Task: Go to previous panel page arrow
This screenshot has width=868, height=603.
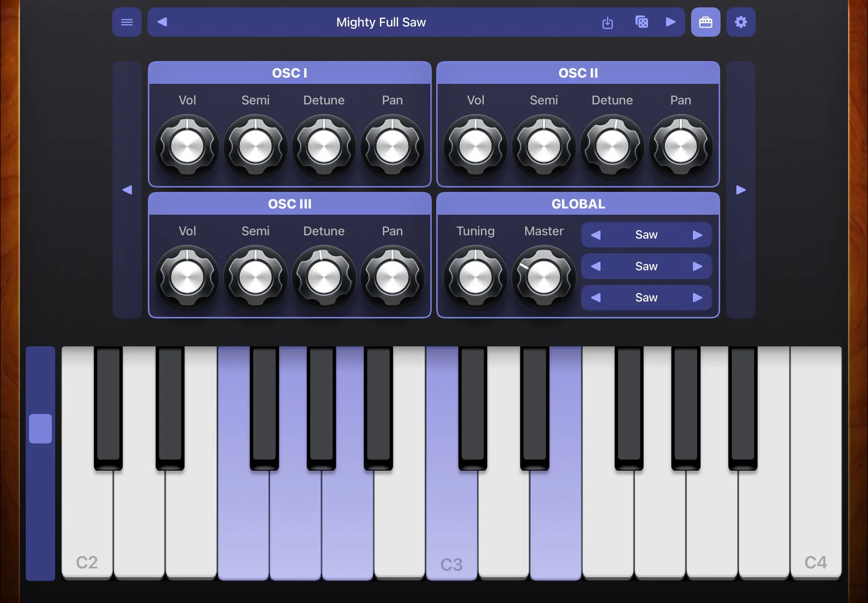Action: [x=127, y=190]
